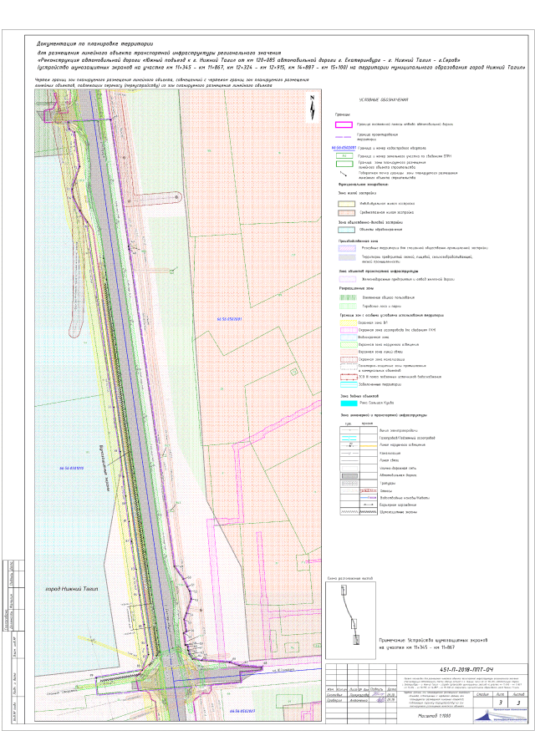Viewport: 535px width, 756px height.
Task: Click the yellow hatched 'Охранная зона ВЛ' swatch
Action: coord(349,322)
